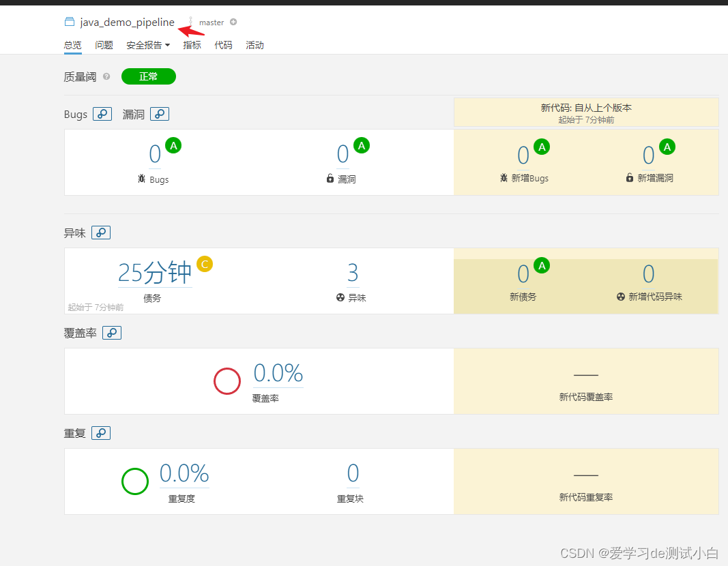Click the history chart icon beside 异味
The width and height of the screenshot is (728, 566).
coord(101,233)
